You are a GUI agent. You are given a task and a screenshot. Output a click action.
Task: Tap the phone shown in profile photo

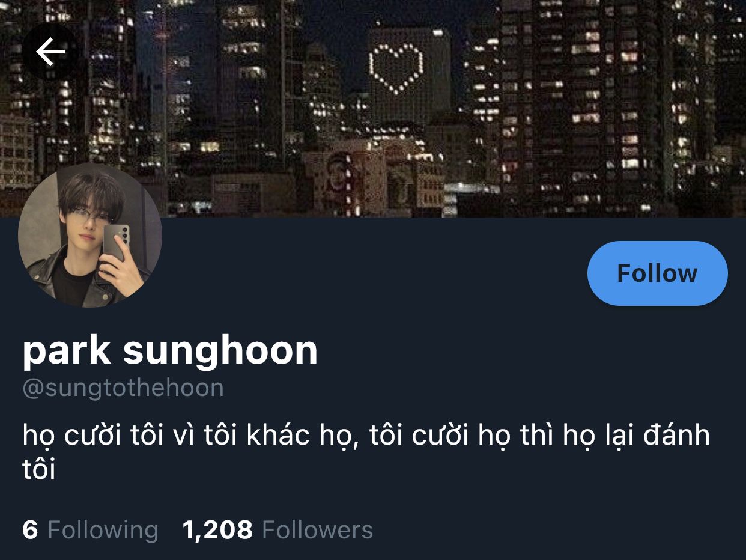[x=116, y=243]
